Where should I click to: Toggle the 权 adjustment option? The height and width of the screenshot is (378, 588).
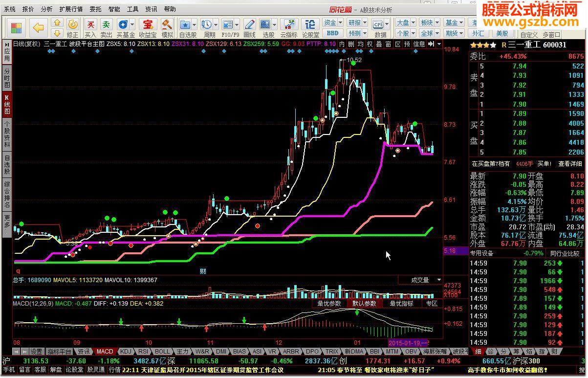point(370,44)
